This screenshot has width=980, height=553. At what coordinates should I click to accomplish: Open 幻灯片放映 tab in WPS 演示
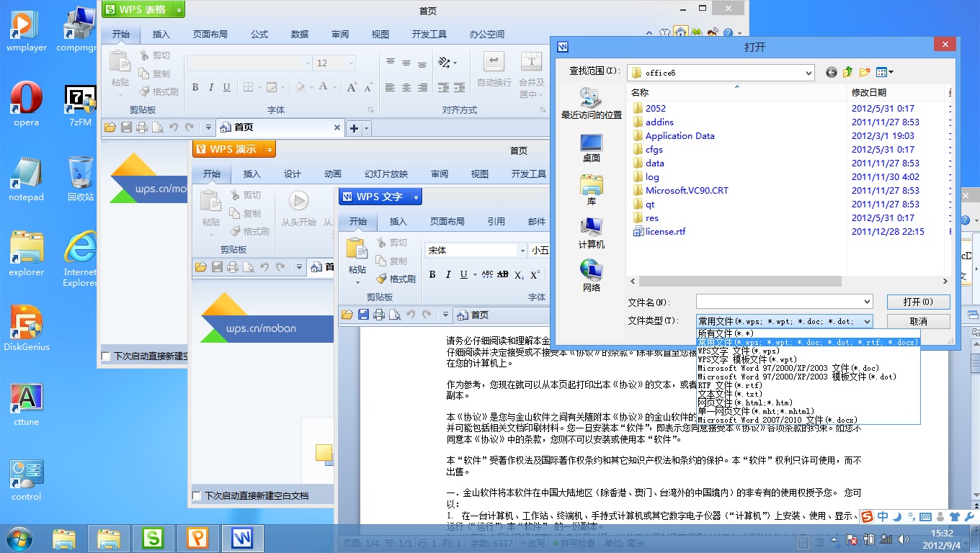(386, 174)
